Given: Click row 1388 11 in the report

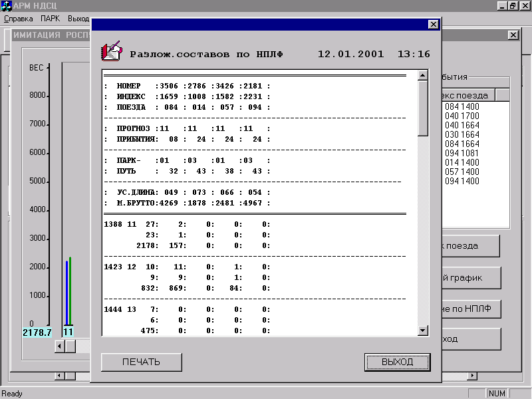Looking at the screenshot, I should tap(188, 224).
